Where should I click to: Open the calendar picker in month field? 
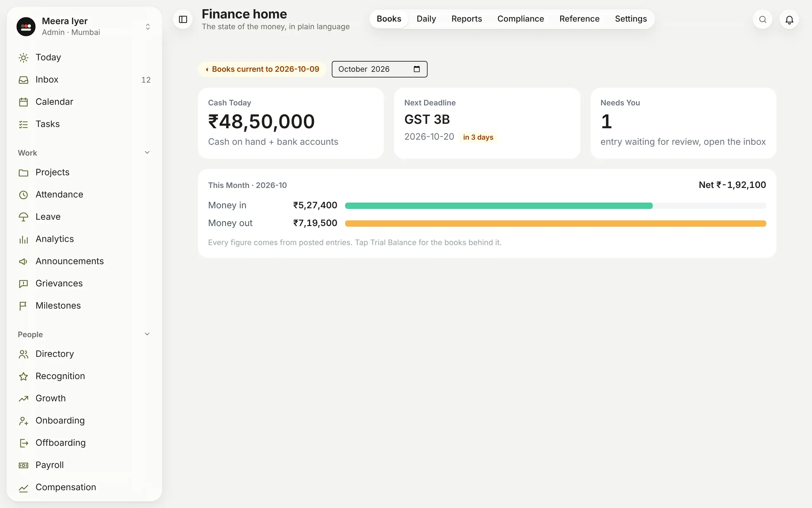[417, 69]
